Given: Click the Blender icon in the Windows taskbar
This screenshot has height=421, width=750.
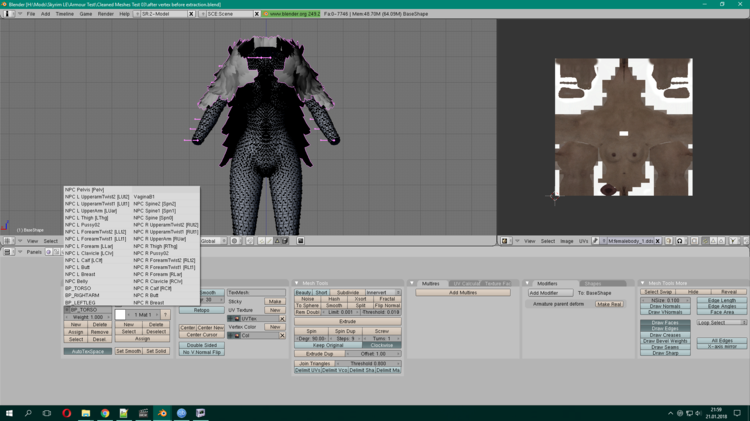Looking at the screenshot, I should 162,413.
